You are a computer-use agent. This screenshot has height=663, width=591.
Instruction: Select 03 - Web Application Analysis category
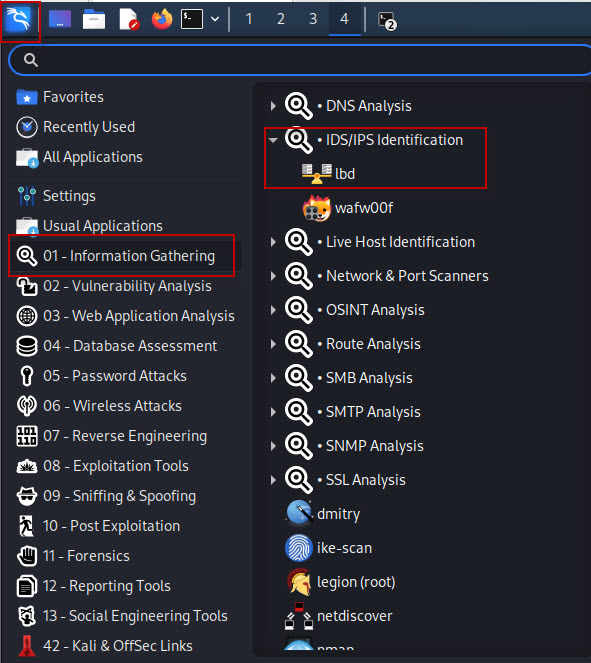point(125,316)
